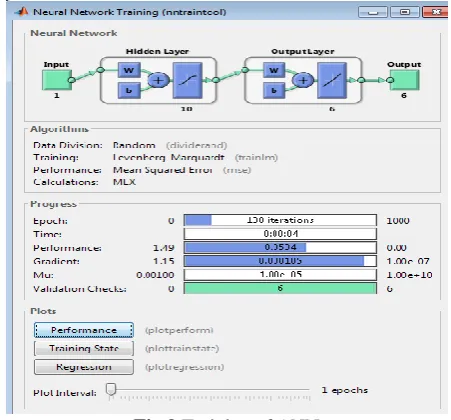Click the 'Validation Checks:' label

point(80,289)
